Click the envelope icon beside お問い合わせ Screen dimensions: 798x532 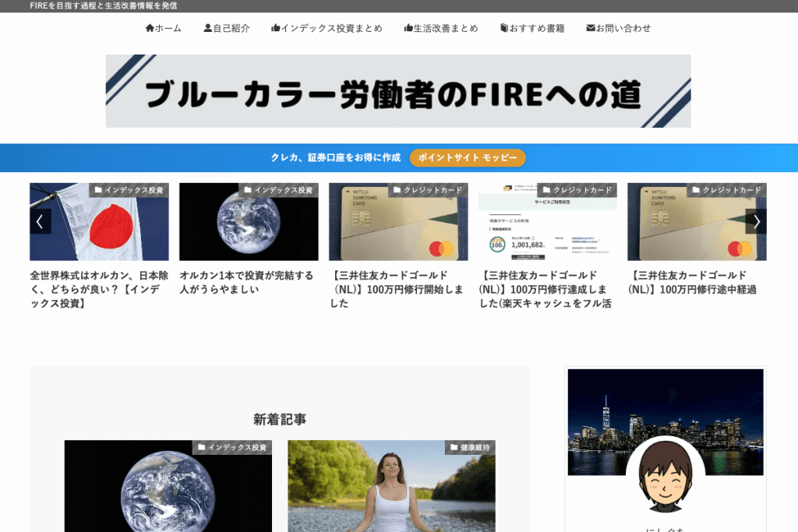[589, 27]
